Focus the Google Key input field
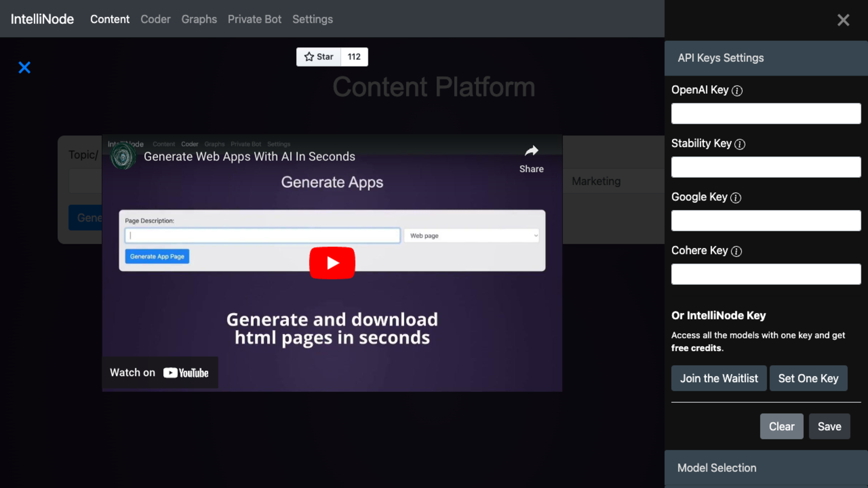Image resolution: width=868 pixels, height=488 pixels. coord(766,221)
